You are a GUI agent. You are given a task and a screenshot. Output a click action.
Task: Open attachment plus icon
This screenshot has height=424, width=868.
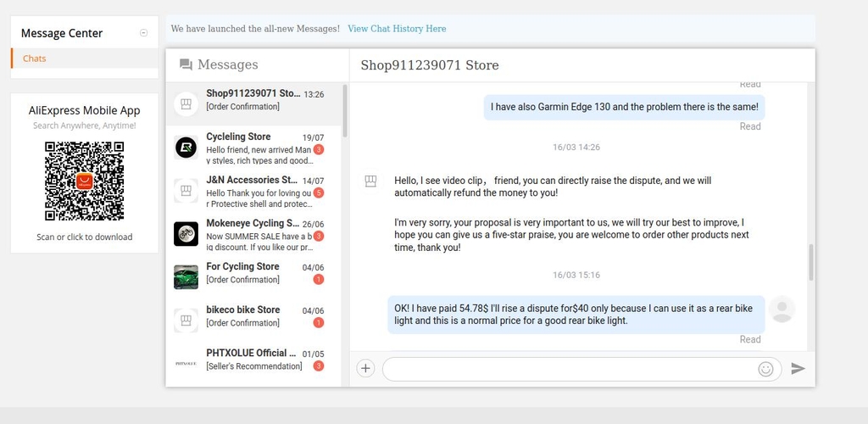[365, 368]
